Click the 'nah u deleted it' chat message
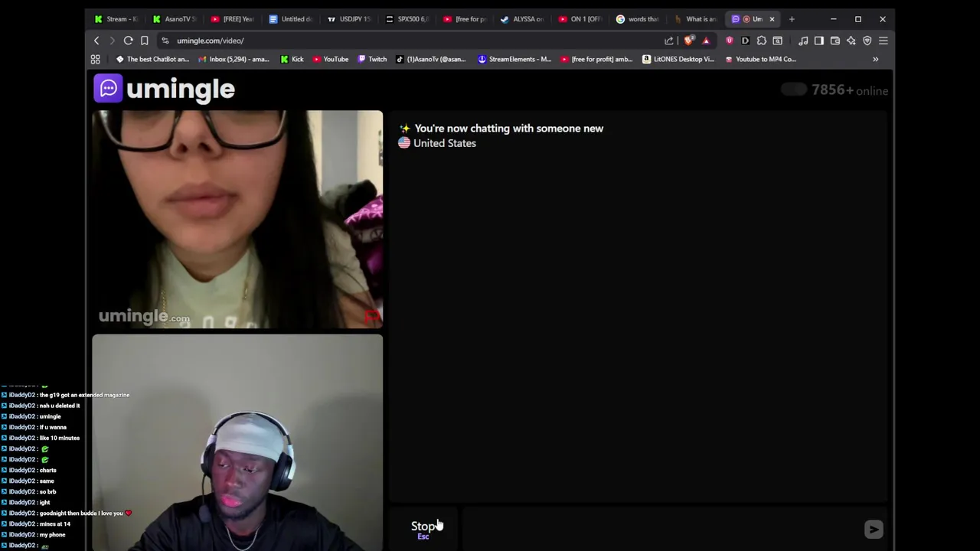The height and width of the screenshot is (551, 980). [x=41, y=406]
